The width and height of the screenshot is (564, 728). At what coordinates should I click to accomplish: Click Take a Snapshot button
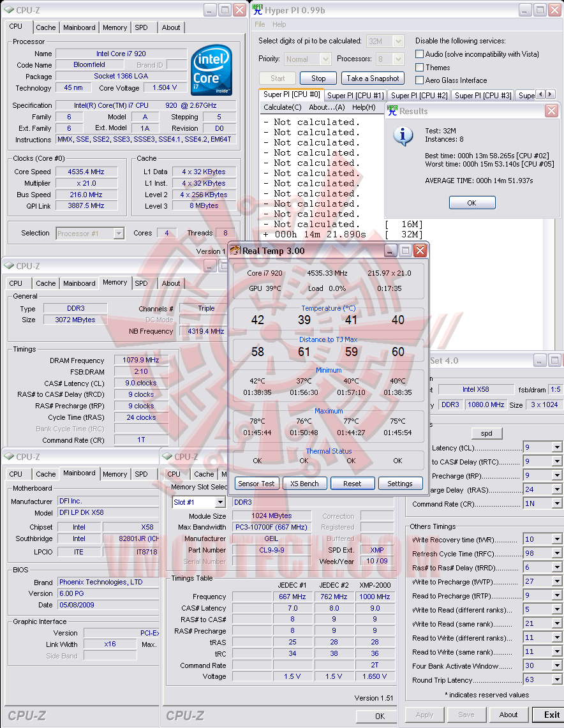point(373,78)
